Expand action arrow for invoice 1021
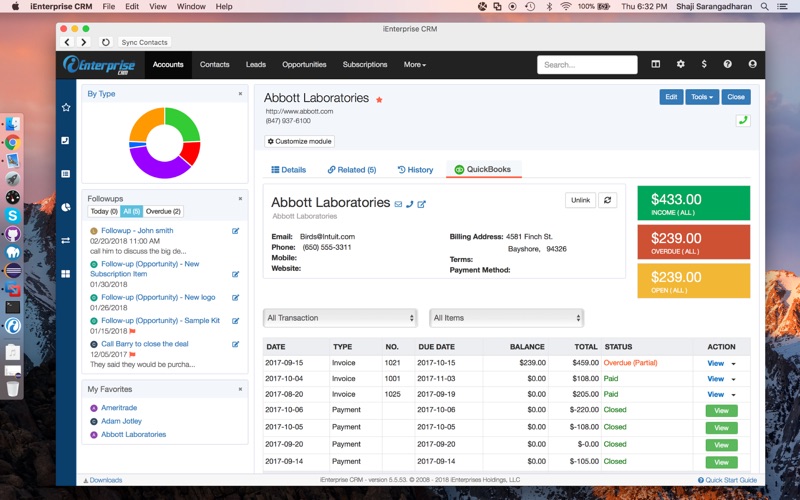 click(734, 364)
